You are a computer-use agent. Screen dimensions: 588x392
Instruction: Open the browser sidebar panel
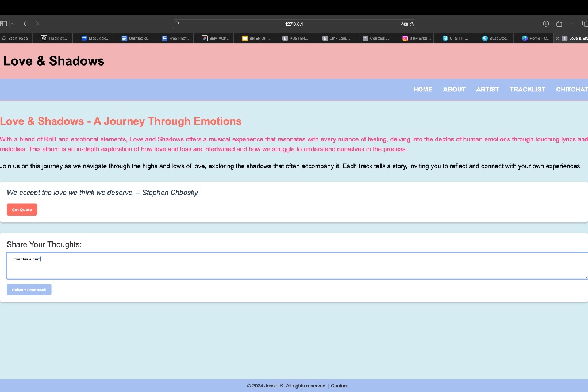point(3,24)
